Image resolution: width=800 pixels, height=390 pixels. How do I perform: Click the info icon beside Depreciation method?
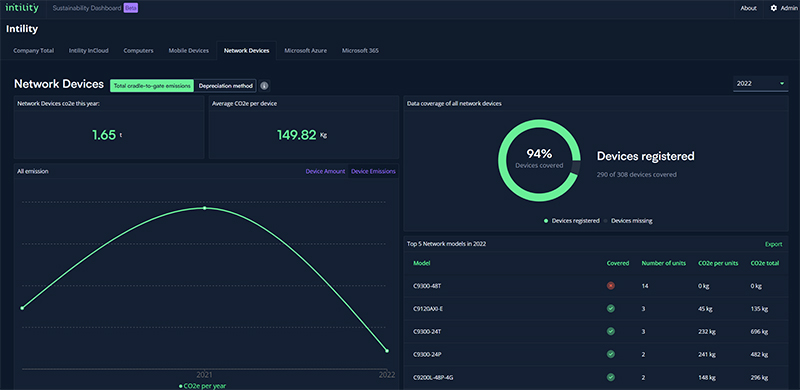point(264,86)
